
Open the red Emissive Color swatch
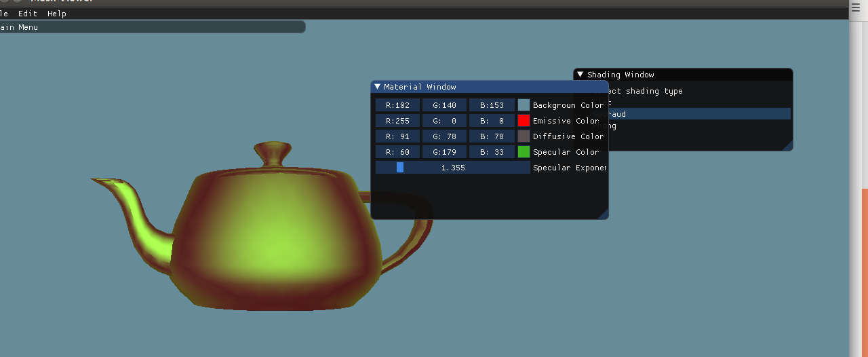tap(524, 121)
